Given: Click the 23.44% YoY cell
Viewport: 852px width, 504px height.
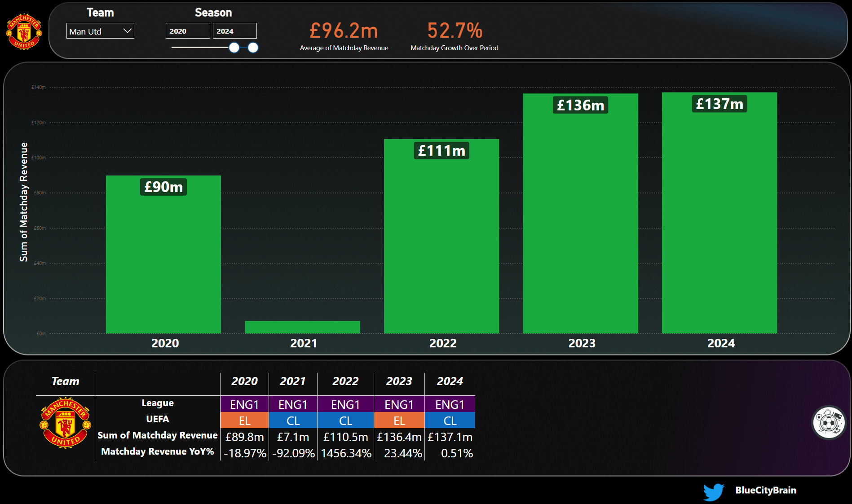Looking at the screenshot, I should pyautogui.click(x=403, y=453).
